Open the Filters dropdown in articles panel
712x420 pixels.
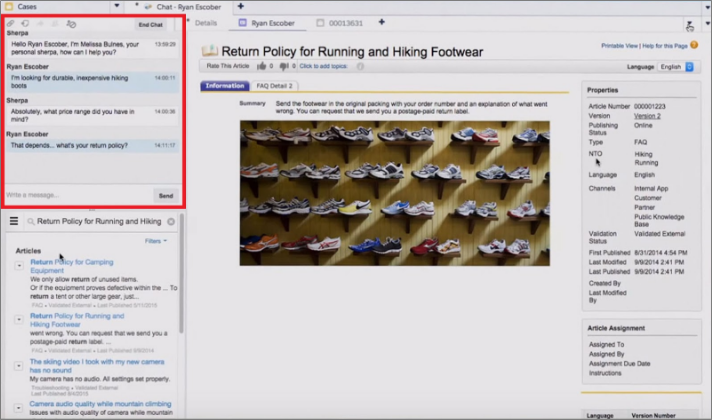click(x=156, y=241)
